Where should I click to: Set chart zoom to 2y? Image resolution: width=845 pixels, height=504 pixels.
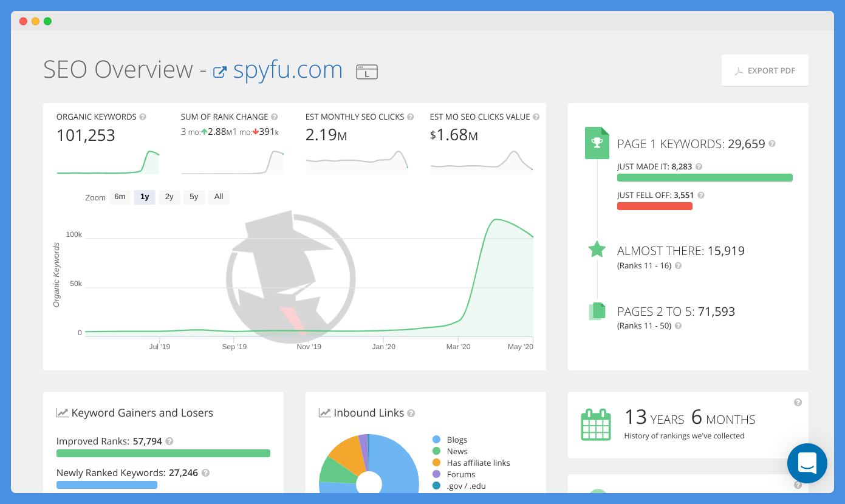(169, 197)
